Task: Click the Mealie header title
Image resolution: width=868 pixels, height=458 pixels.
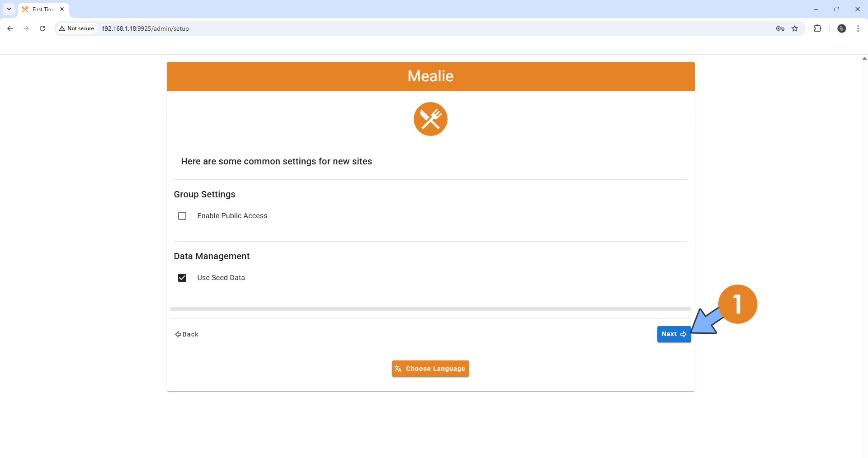Action: (430, 76)
